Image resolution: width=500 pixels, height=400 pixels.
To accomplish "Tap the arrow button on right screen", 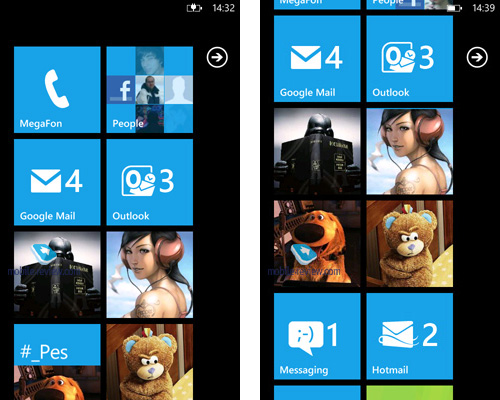I will pos(477,58).
